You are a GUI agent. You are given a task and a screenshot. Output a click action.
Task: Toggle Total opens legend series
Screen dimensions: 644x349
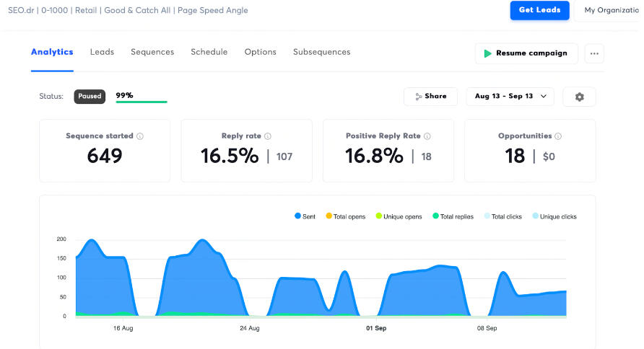coord(345,216)
